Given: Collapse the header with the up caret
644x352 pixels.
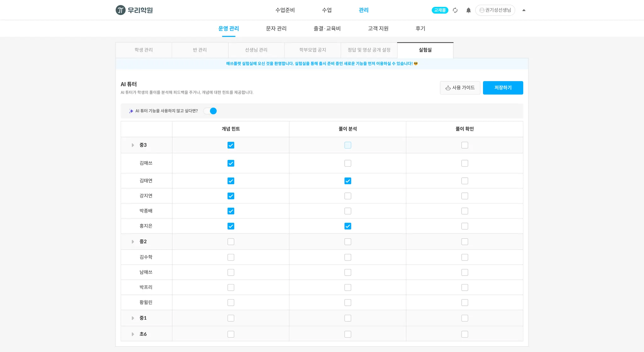Looking at the screenshot, I should tap(524, 10).
